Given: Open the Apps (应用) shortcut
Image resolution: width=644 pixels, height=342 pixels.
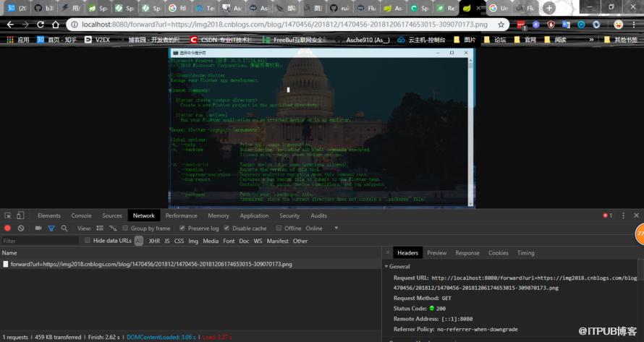Looking at the screenshot, I should (x=17, y=40).
